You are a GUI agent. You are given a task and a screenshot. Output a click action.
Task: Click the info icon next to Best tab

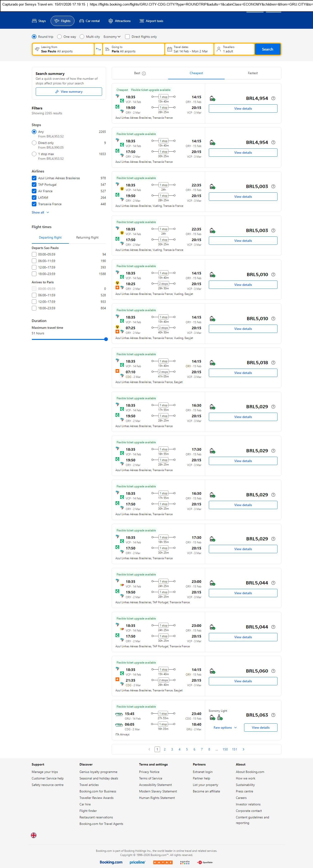point(144,73)
